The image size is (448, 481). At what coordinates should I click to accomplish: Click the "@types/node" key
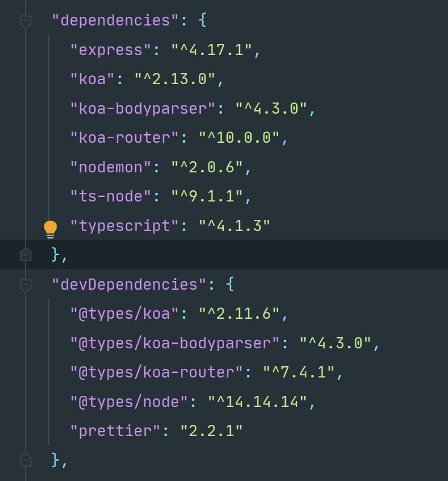click(x=129, y=402)
